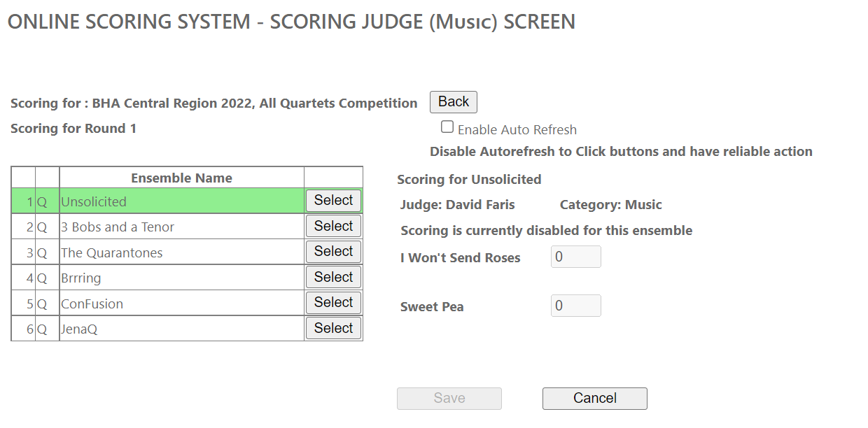The image size is (868, 428).
Task: Select 3 Bobs and a Tenor
Action: pyautogui.click(x=333, y=227)
